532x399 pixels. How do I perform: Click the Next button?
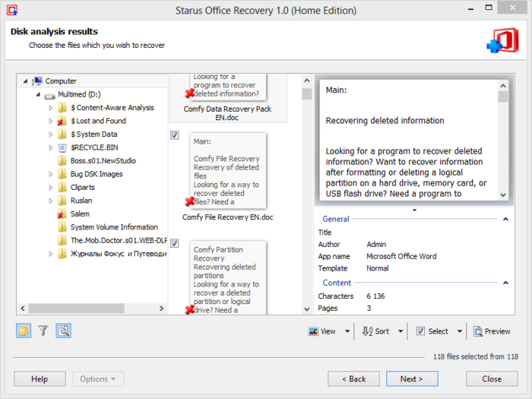pos(411,378)
